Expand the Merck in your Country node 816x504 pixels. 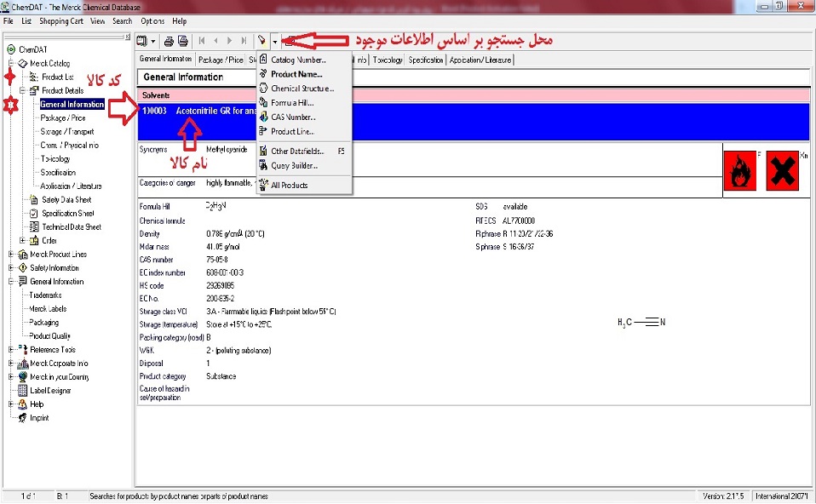11,377
